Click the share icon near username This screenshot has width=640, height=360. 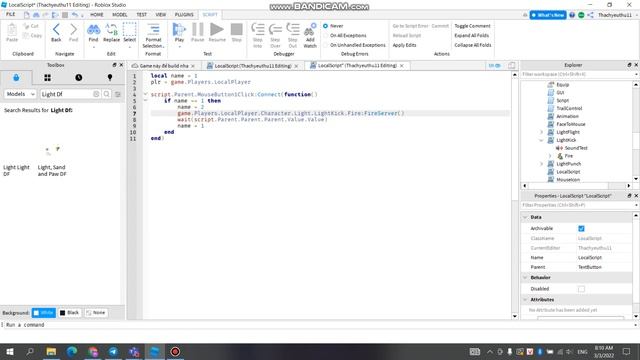coord(591,15)
